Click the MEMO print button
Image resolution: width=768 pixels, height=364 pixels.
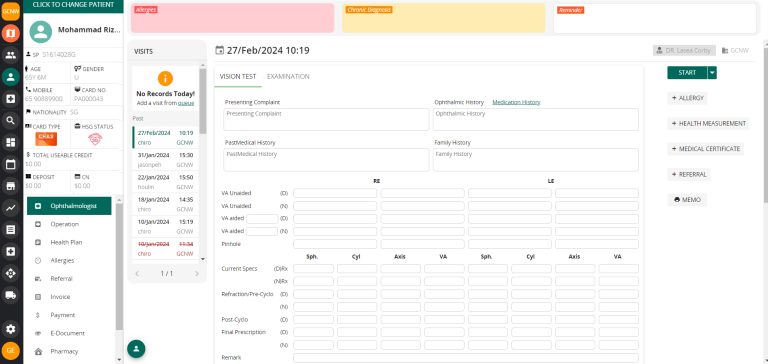click(687, 199)
